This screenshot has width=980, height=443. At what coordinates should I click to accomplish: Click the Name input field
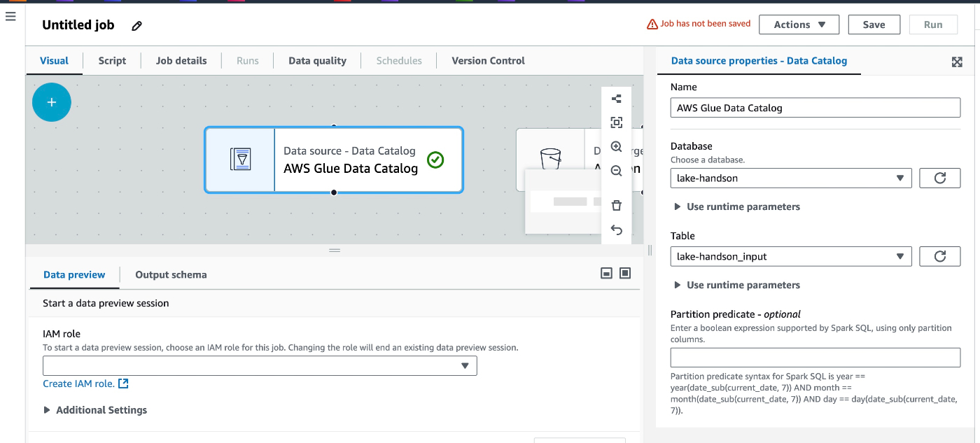click(x=815, y=108)
